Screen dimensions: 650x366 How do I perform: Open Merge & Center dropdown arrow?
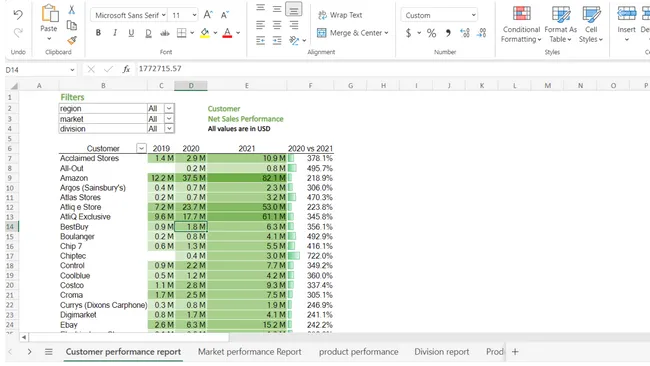point(386,33)
